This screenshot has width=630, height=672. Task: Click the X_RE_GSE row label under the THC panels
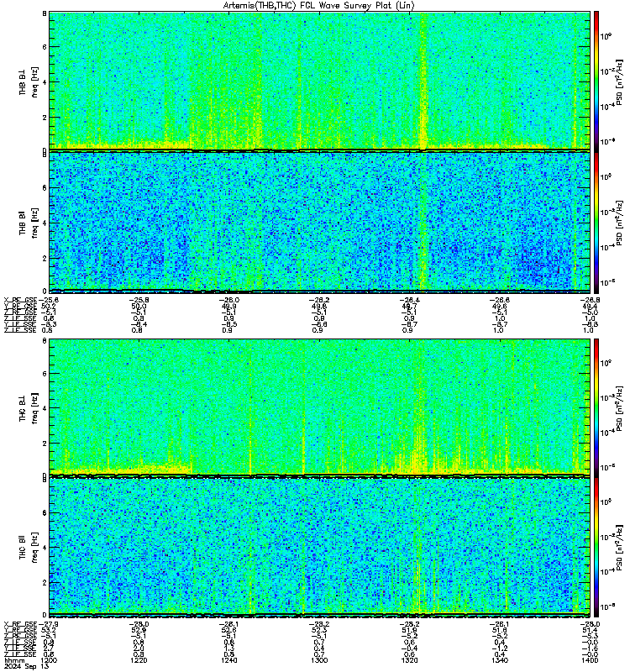tap(20, 624)
